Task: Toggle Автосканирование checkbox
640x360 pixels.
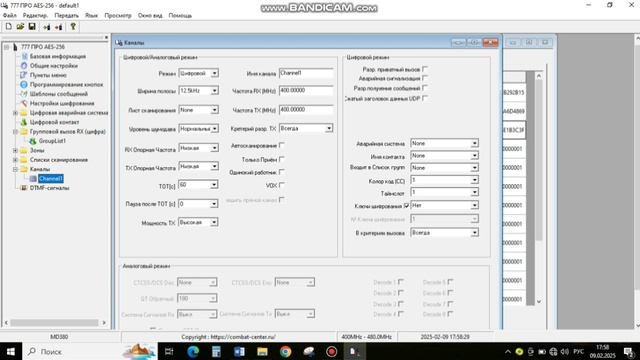Action: [x=282, y=145]
